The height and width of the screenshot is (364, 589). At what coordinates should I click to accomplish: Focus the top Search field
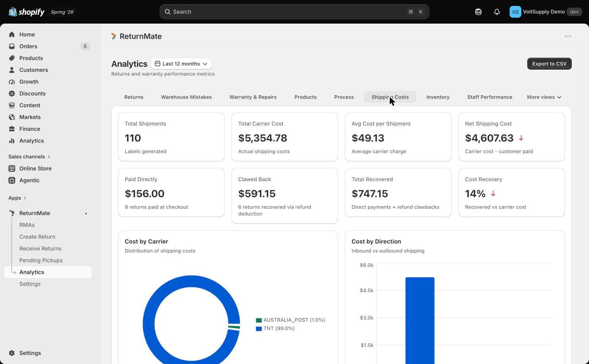click(x=294, y=12)
